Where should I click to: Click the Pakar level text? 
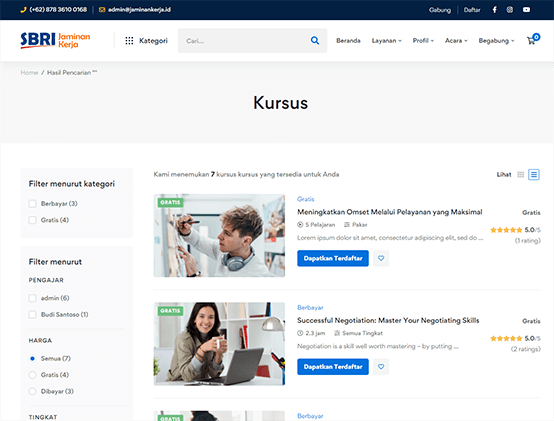(x=360, y=225)
